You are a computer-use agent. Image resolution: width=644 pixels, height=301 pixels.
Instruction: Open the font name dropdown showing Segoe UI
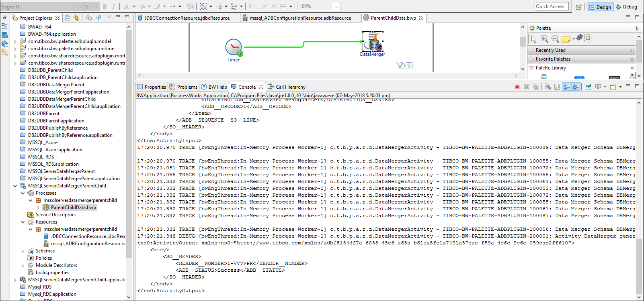(x=80, y=6)
